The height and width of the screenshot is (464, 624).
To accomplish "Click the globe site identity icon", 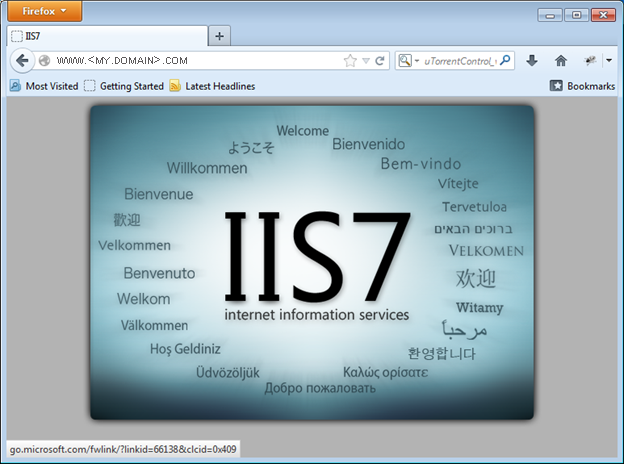I will (44, 61).
